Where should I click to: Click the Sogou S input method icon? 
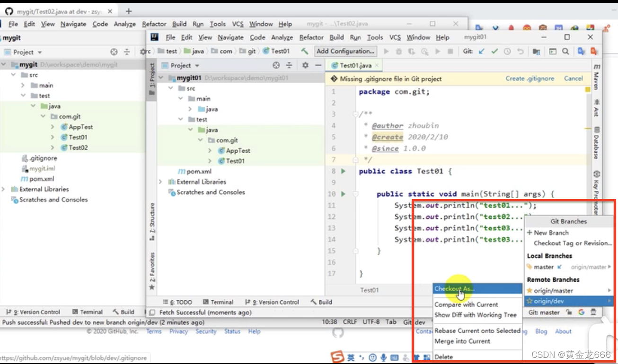(x=336, y=357)
